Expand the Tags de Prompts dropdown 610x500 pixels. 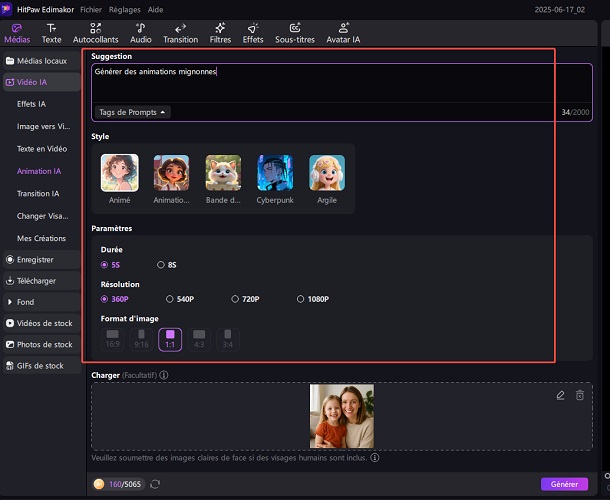132,112
